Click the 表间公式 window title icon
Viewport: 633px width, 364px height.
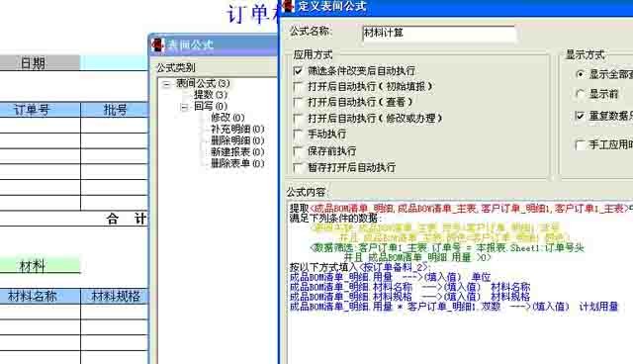click(x=158, y=45)
